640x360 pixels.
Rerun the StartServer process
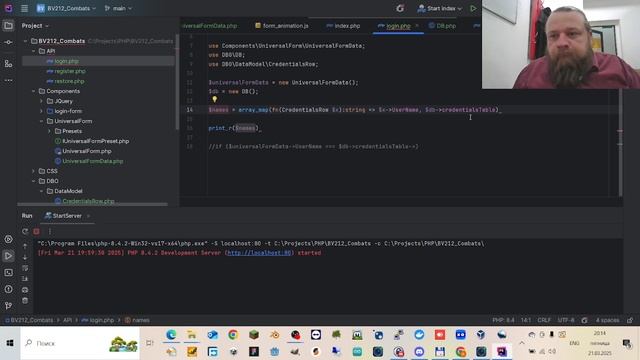click(25, 231)
